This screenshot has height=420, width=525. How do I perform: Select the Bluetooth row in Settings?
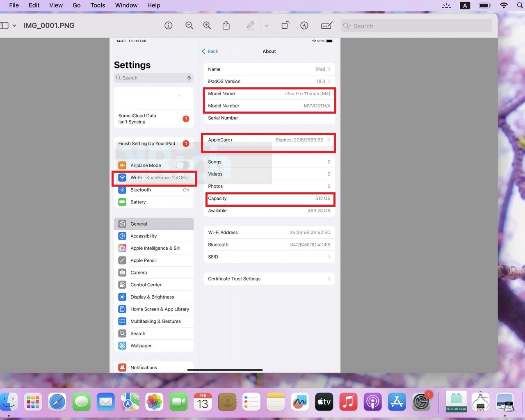pyautogui.click(x=154, y=190)
